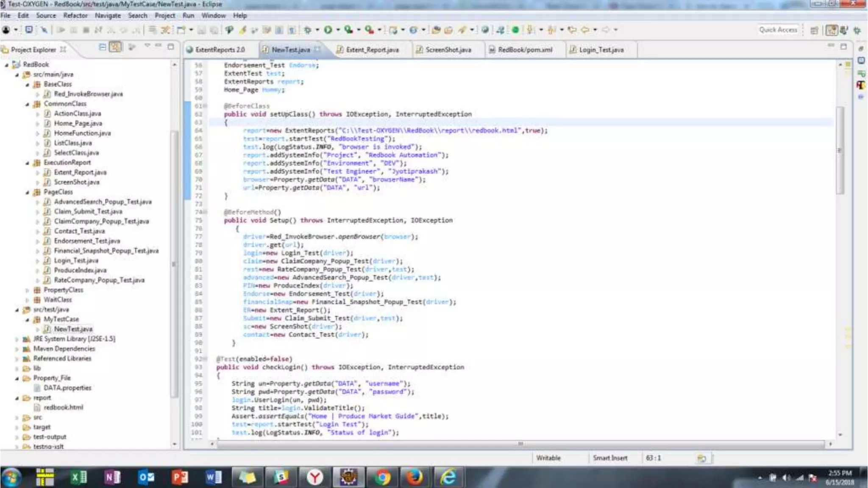This screenshot has width=868, height=488.
Task: Maximize the Project Explorer panel
Action: (x=170, y=46)
